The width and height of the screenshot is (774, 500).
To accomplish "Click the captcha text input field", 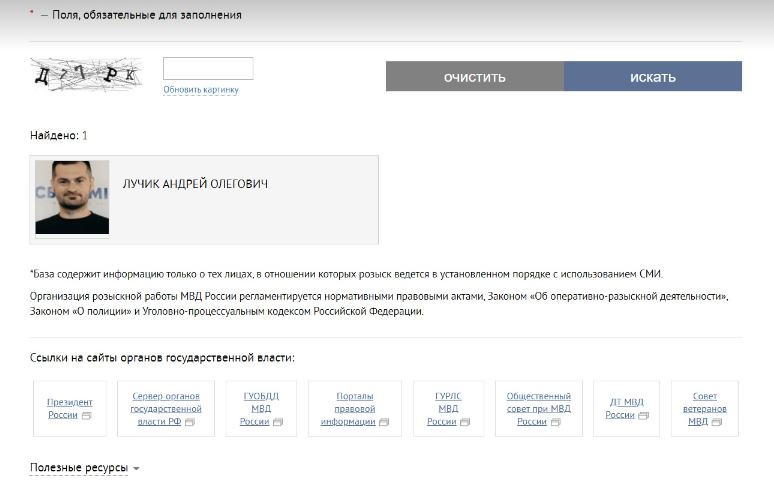I will click(208, 68).
